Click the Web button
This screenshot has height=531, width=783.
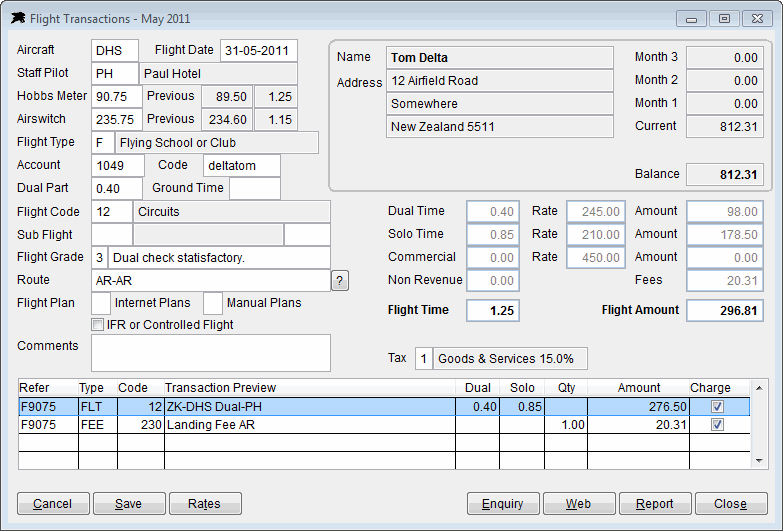579,504
